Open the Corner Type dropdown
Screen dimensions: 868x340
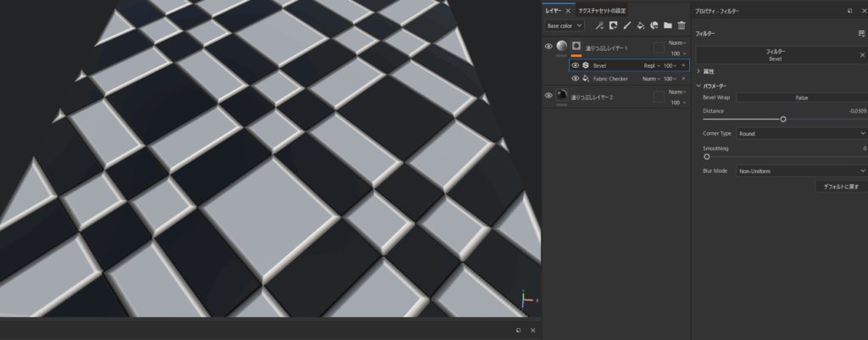point(801,133)
